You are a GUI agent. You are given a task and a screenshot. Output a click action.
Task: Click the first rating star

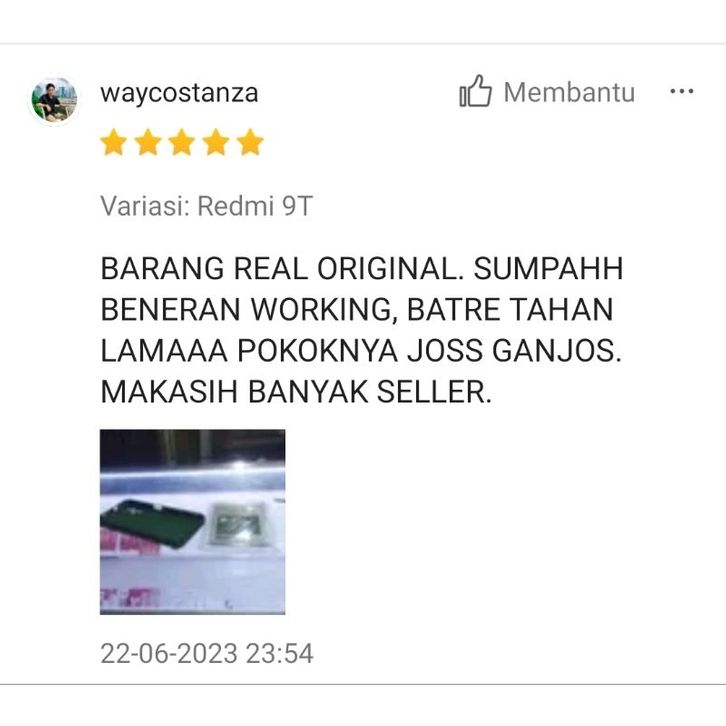click(x=113, y=142)
